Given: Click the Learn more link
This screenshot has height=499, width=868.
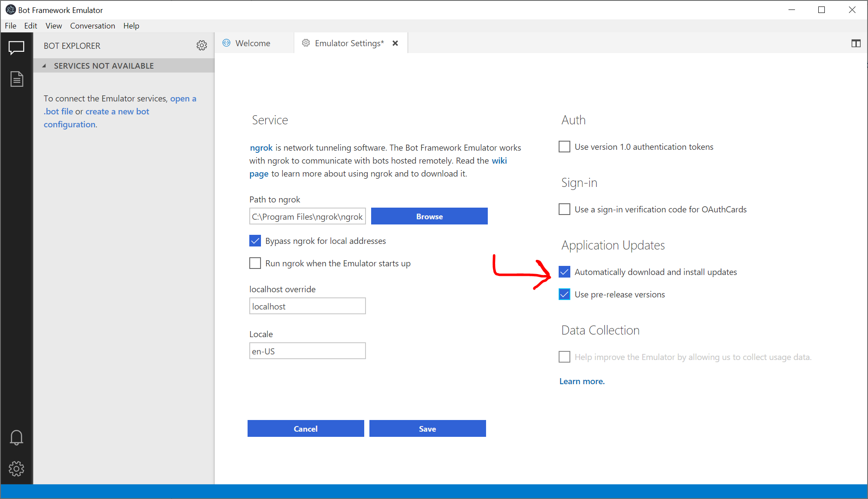Looking at the screenshot, I should point(582,381).
